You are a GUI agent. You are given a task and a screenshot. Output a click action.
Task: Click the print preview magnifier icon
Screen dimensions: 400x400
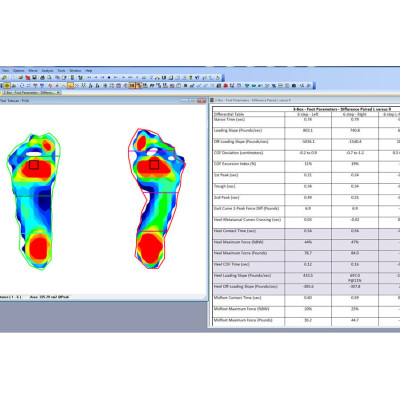pyautogui.click(x=49, y=77)
